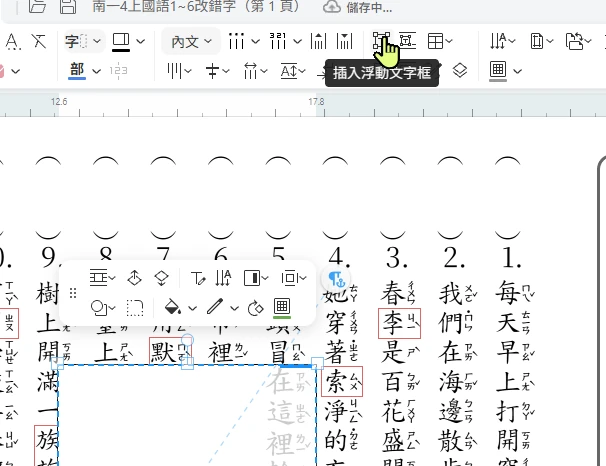Viewport: 606px width, 466px height.
Task: Open the character spacing dropdown
Action: pyautogui.click(x=255, y=71)
